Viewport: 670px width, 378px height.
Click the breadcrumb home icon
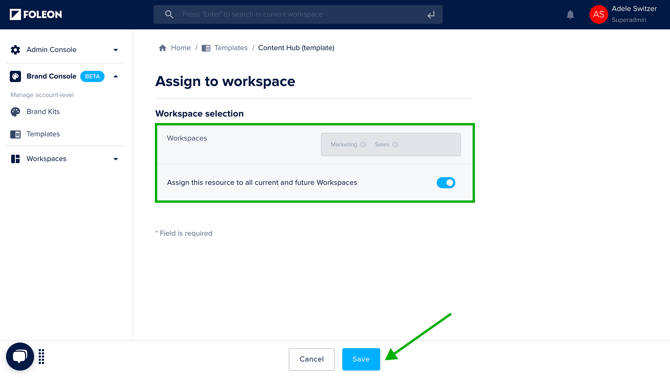pyautogui.click(x=162, y=48)
